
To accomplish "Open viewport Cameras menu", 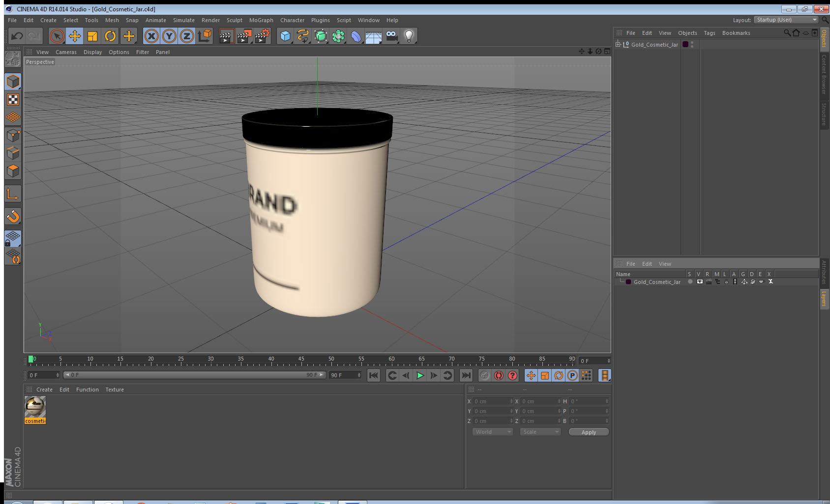I will coord(66,52).
